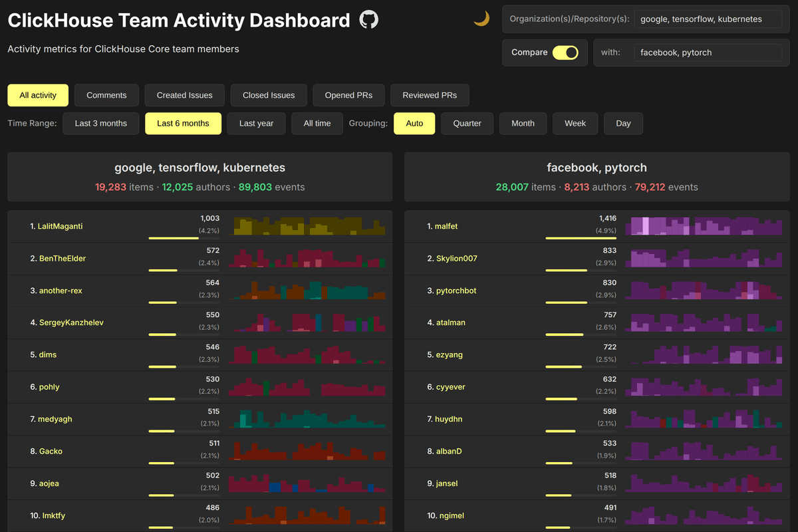Image resolution: width=798 pixels, height=532 pixels.
Task: Group the activity by Week
Action: point(575,124)
